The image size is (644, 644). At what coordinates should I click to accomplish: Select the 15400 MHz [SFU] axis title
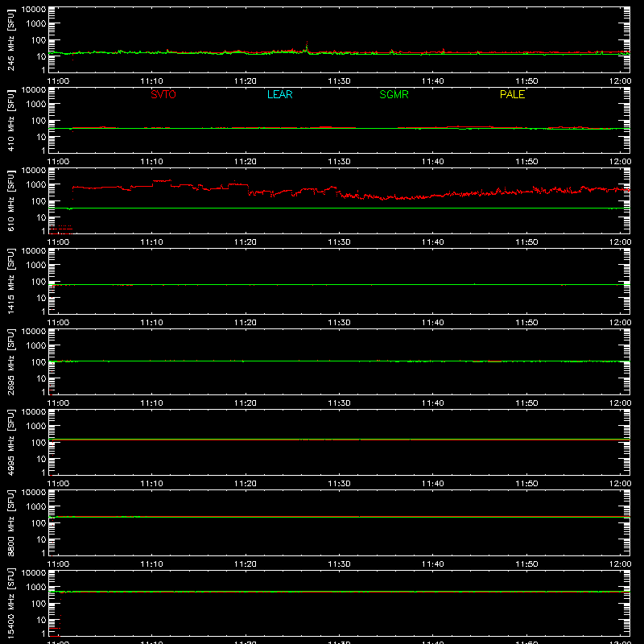point(10,604)
